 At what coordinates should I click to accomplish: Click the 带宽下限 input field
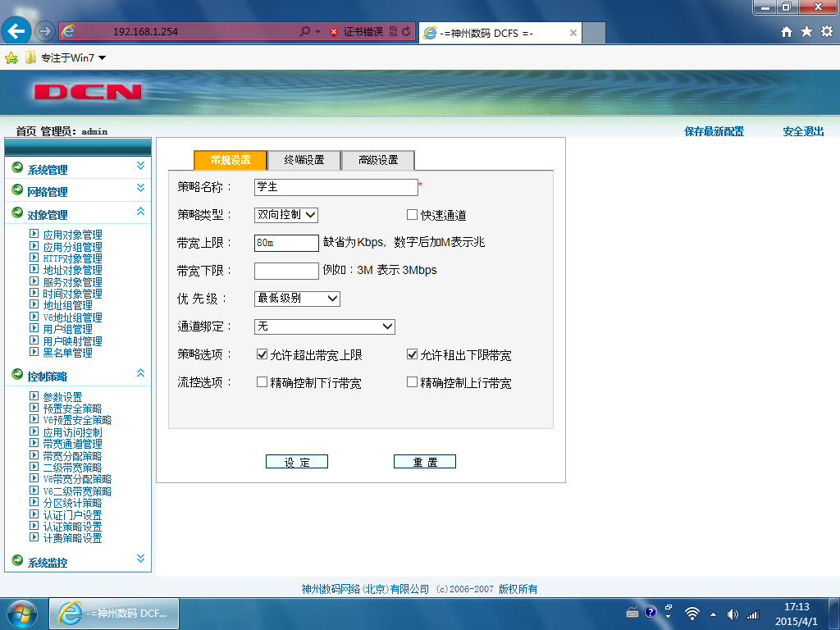(286, 271)
